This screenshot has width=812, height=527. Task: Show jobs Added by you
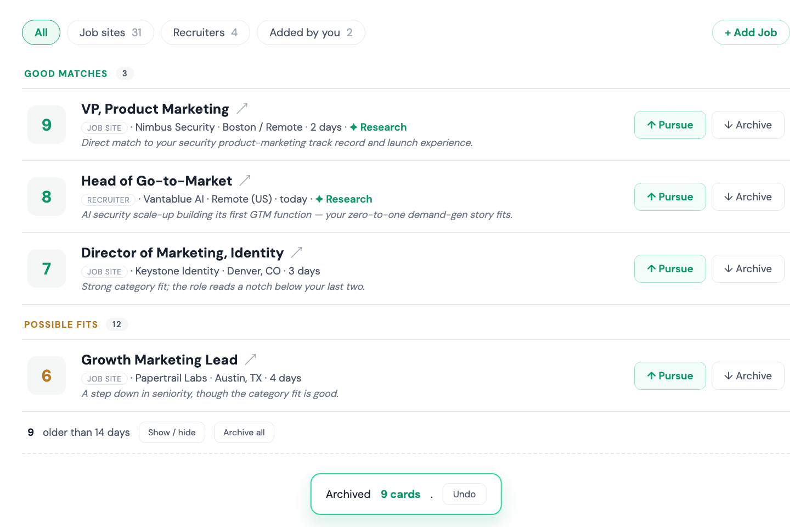click(x=311, y=32)
